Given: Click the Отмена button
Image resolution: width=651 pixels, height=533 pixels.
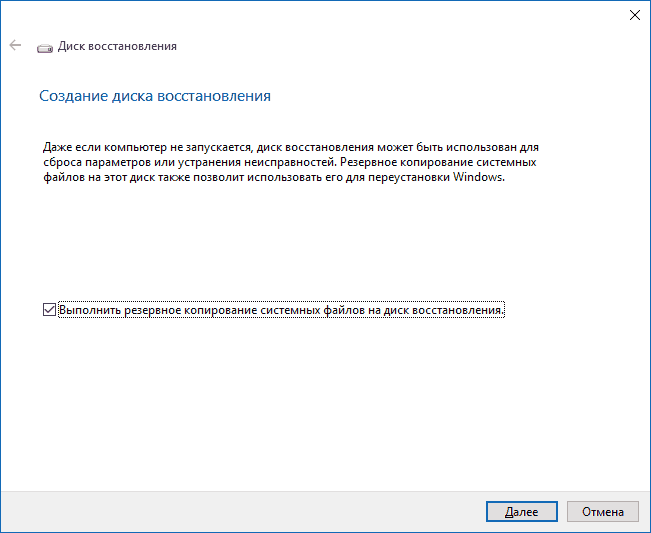Looking at the screenshot, I should coord(602,511).
